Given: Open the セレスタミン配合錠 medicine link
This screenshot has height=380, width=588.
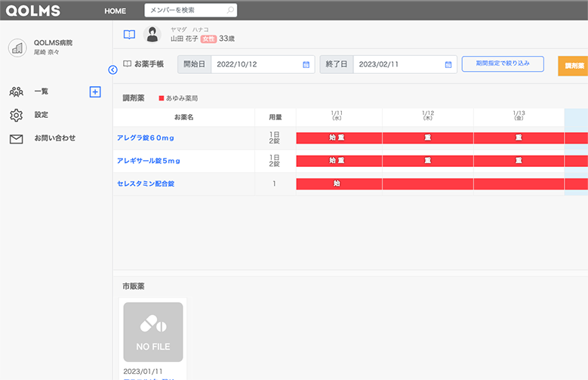Looking at the screenshot, I should [144, 184].
